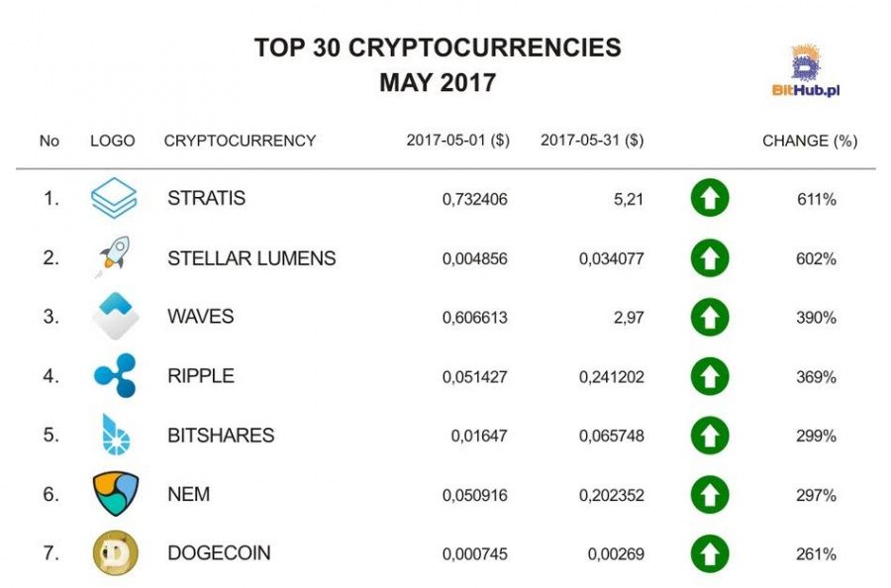The image size is (891, 588).
Task: Click the Dogecoin coin logo
Action: click(x=116, y=552)
